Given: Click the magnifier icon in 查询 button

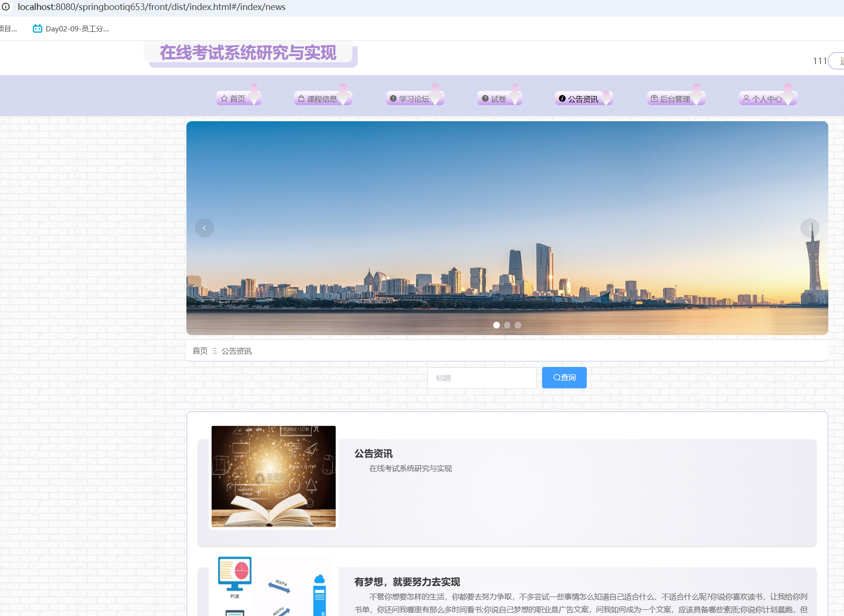Looking at the screenshot, I should 557,377.
